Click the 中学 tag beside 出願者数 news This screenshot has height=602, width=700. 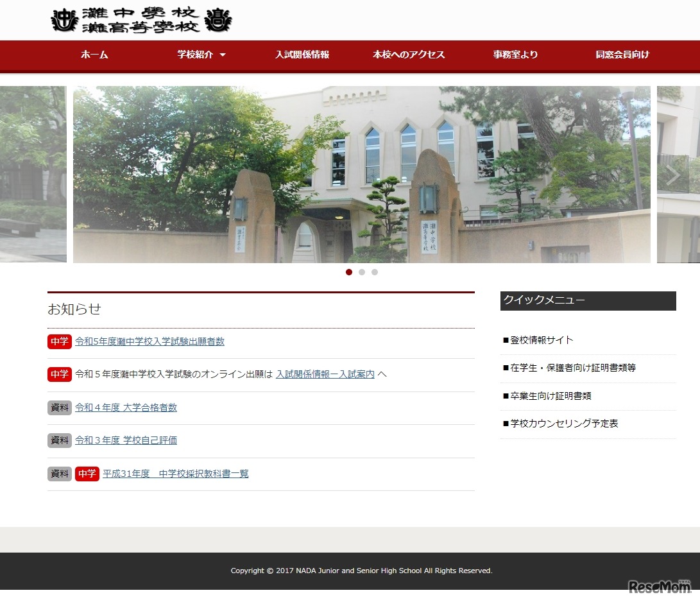tap(60, 341)
